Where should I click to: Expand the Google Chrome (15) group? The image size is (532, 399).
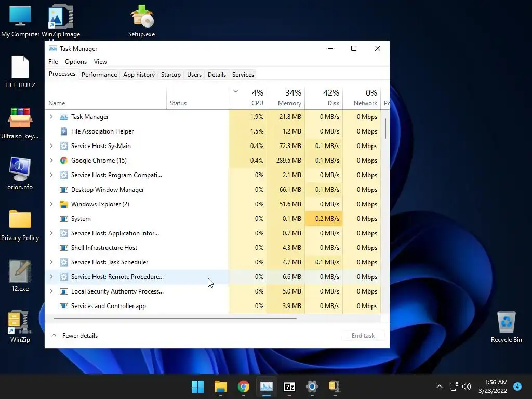(x=51, y=161)
